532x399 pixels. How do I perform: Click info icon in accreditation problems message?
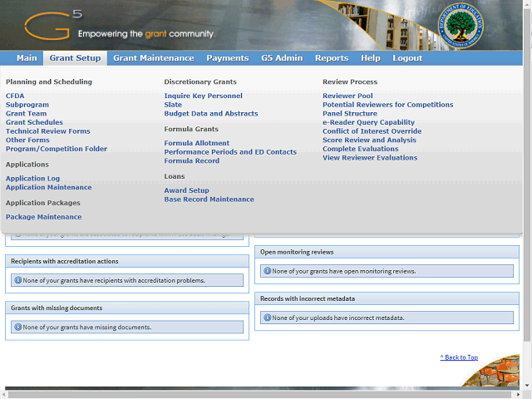(x=18, y=280)
